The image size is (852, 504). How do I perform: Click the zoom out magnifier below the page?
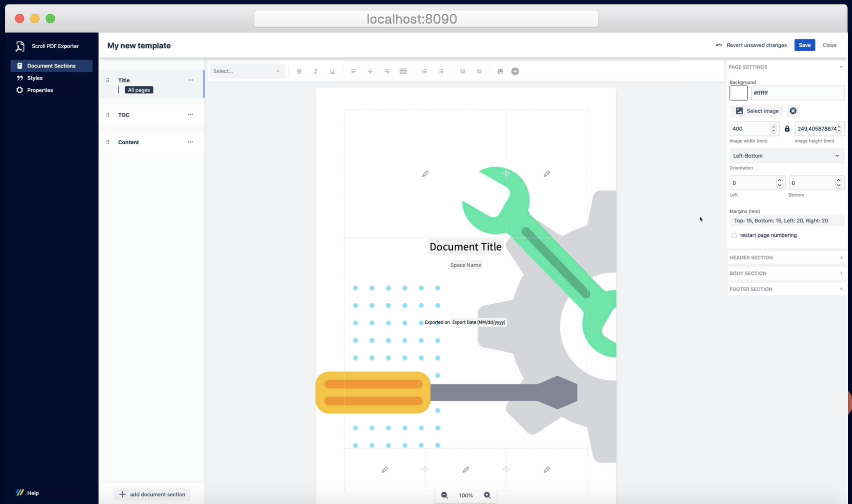pyautogui.click(x=444, y=495)
